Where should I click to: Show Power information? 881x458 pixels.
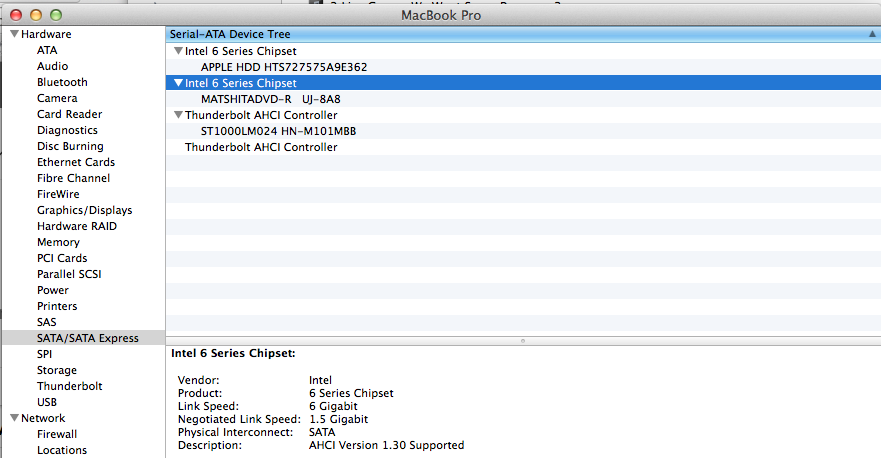(53, 291)
